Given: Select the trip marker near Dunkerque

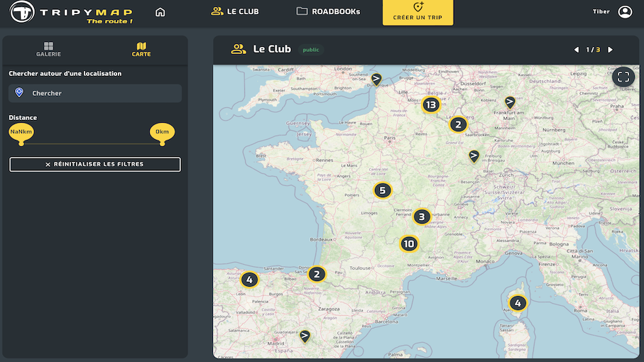Looking at the screenshot, I should 376,79.
